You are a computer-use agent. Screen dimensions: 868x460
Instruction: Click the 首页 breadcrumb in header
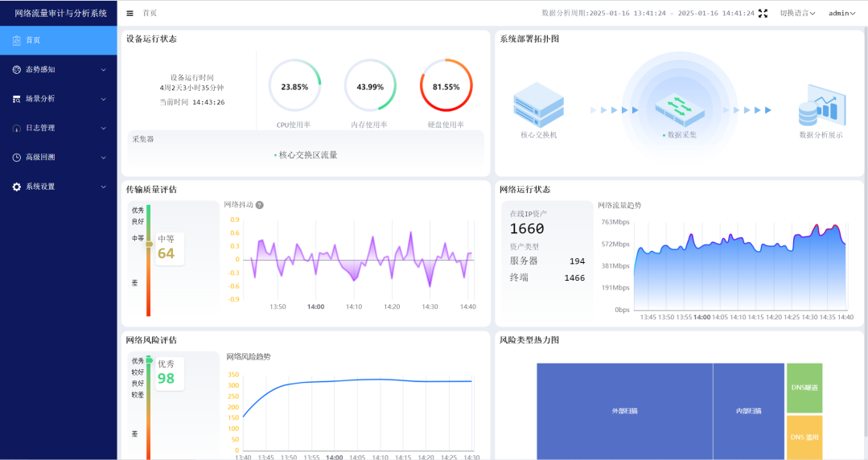pos(150,14)
